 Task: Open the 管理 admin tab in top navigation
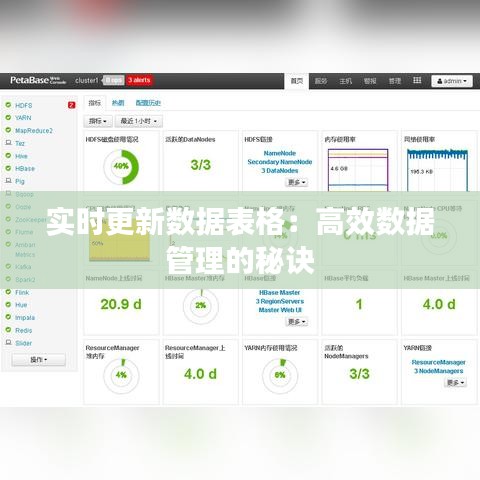(x=395, y=81)
